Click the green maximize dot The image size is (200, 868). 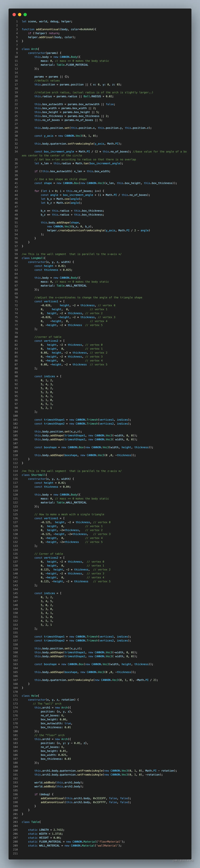click(25, 15)
